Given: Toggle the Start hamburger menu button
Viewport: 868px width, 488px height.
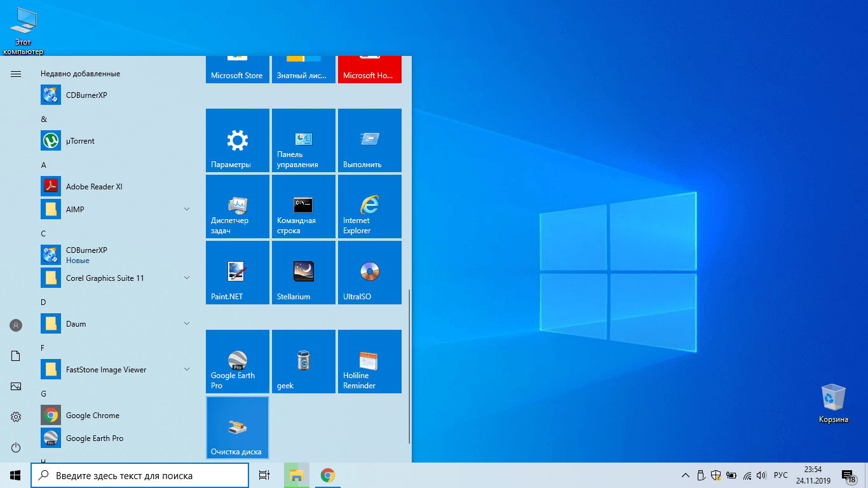Looking at the screenshot, I should 16,74.
